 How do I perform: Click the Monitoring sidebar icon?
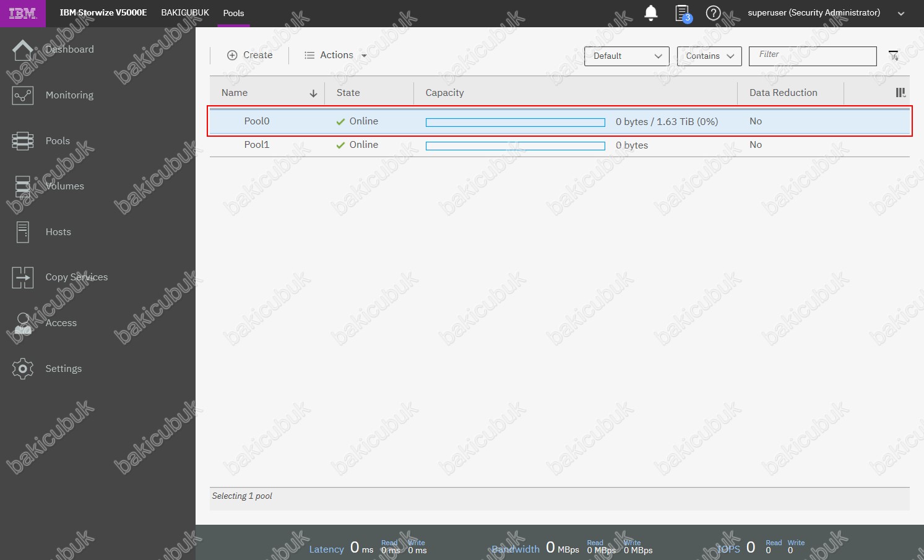pos(23,95)
